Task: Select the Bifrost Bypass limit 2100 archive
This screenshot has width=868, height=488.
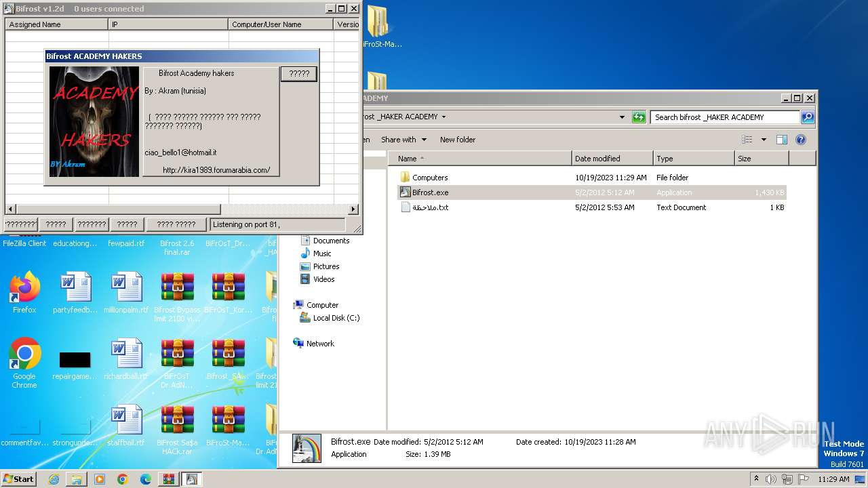Action: (x=178, y=297)
